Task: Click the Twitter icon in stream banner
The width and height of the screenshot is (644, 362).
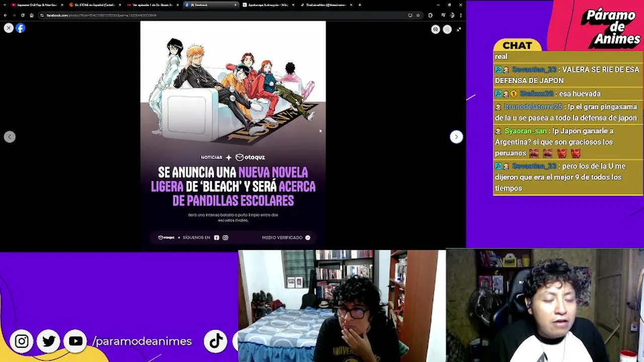Action: click(49, 341)
